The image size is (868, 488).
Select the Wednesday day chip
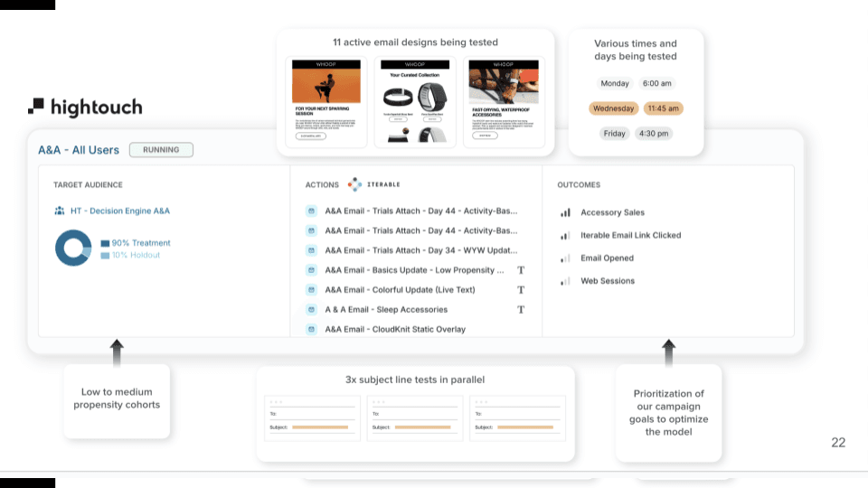614,108
